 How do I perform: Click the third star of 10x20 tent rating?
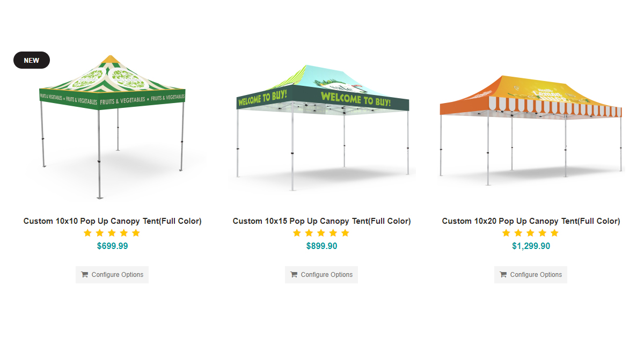531,233
